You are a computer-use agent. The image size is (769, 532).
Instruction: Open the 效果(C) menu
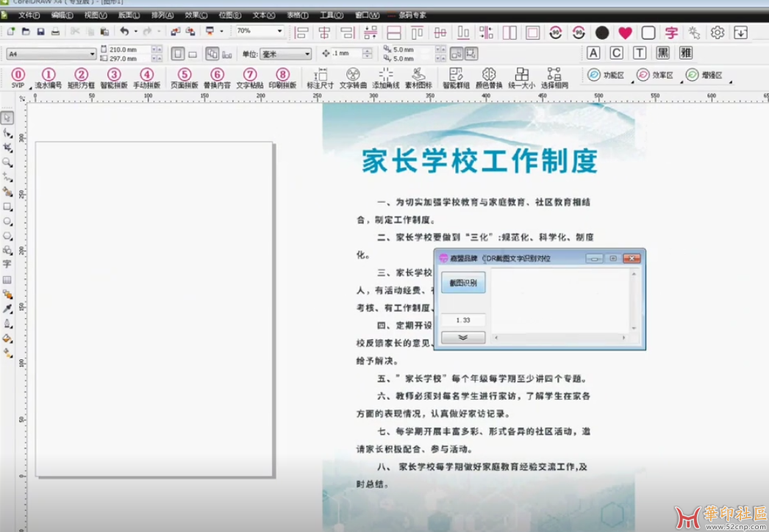pos(196,15)
